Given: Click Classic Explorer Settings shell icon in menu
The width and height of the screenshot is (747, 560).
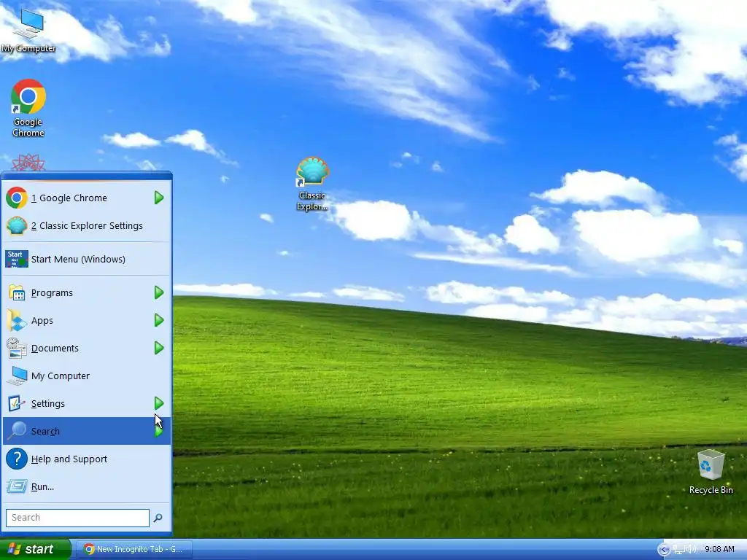Looking at the screenshot, I should (x=17, y=226).
